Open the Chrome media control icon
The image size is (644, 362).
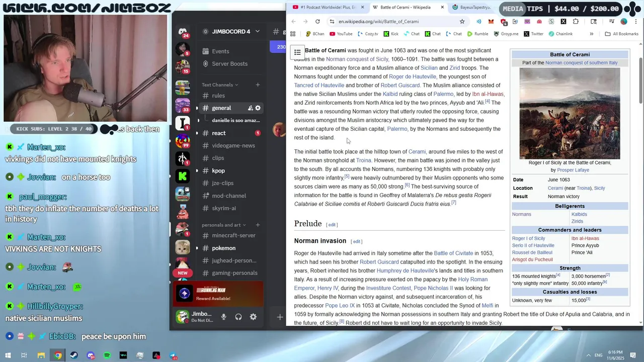coord(611,22)
